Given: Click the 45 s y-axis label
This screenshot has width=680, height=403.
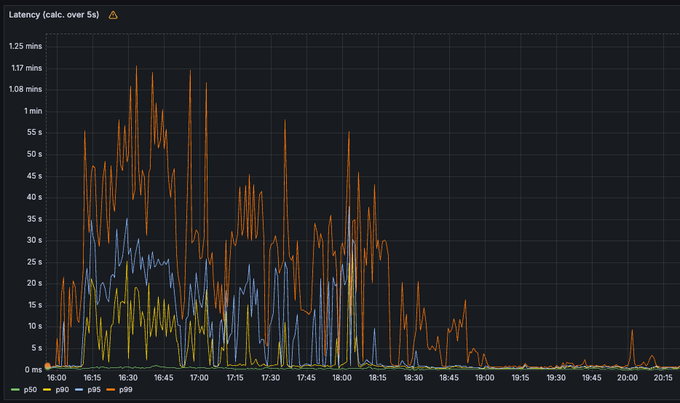Looking at the screenshot, I should pyautogui.click(x=35, y=176).
